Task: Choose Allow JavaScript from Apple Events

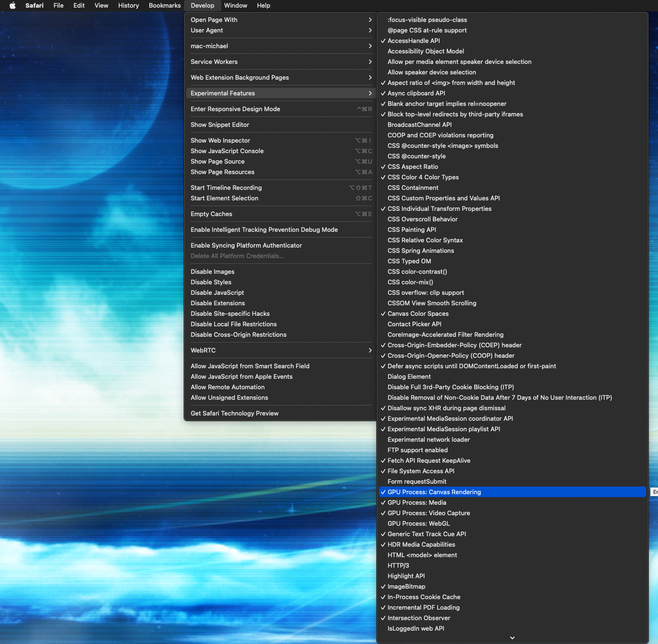Action: coord(280,376)
